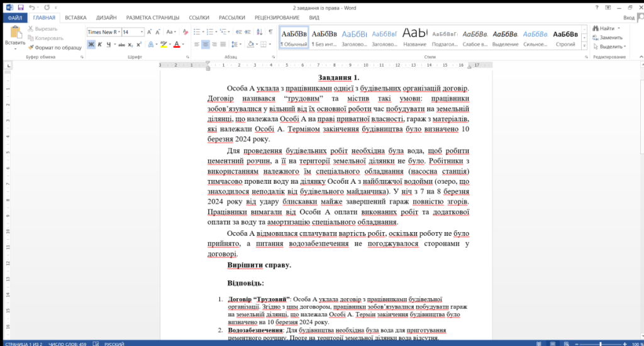
Task: Expand bulleted list options dropdown
Action: 203,32
